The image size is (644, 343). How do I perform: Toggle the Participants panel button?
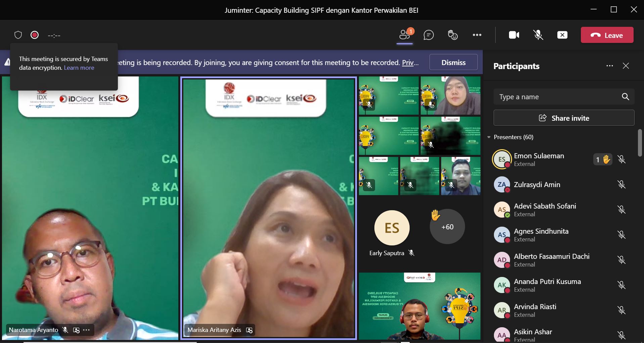pyautogui.click(x=405, y=35)
